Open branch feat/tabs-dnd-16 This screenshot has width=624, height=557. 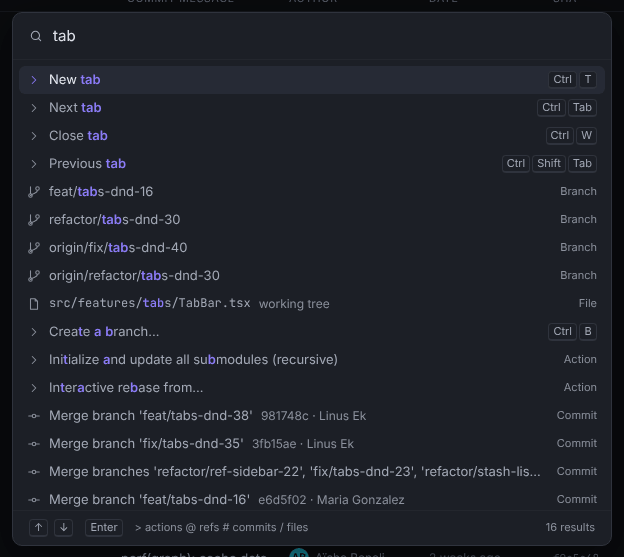tap(312, 192)
